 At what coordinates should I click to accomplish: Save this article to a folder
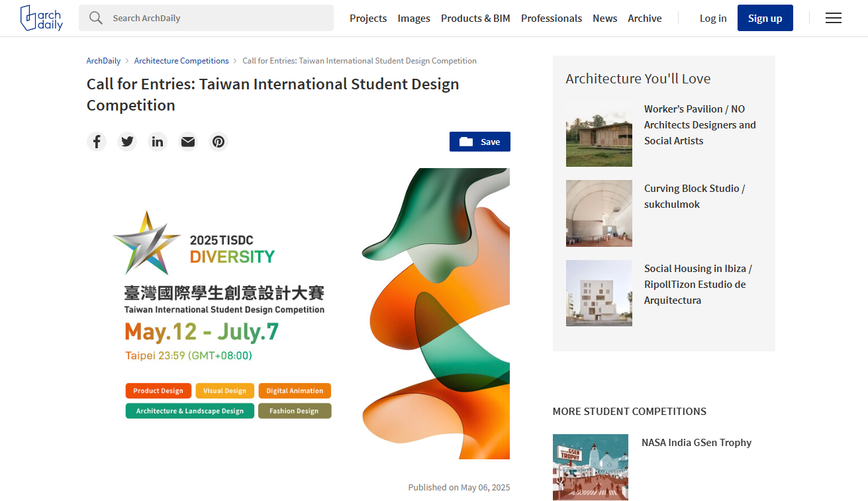coord(479,142)
